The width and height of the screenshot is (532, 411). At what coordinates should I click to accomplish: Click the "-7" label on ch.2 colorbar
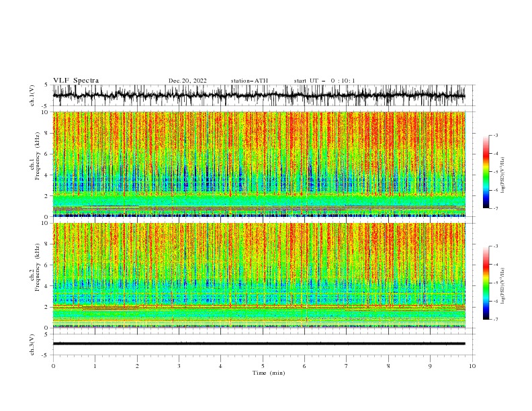495,320
